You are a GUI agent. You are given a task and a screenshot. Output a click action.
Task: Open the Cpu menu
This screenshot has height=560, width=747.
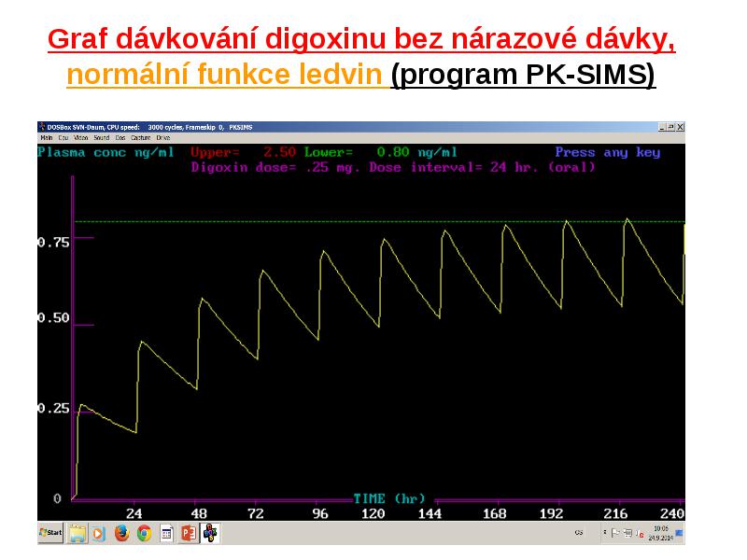click(x=63, y=137)
